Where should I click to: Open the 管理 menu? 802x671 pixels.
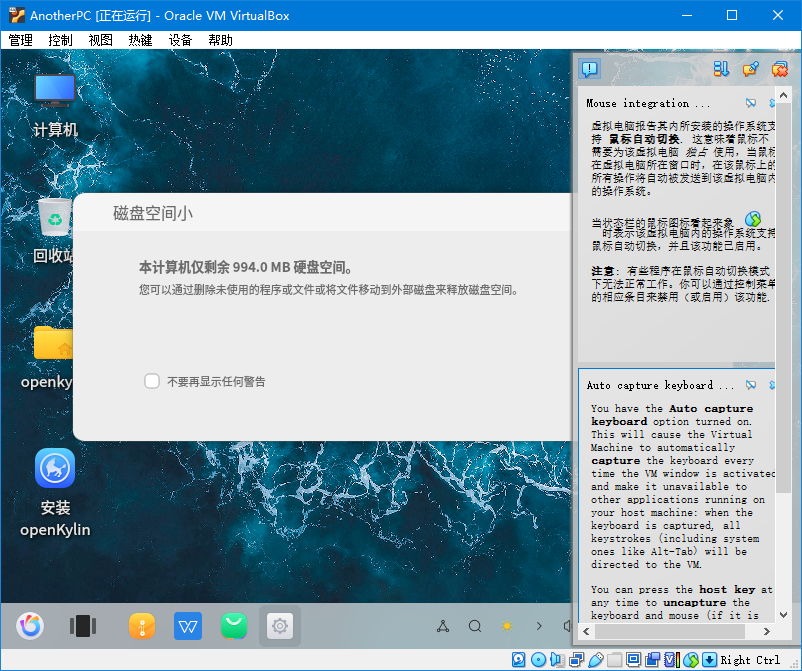(20, 40)
